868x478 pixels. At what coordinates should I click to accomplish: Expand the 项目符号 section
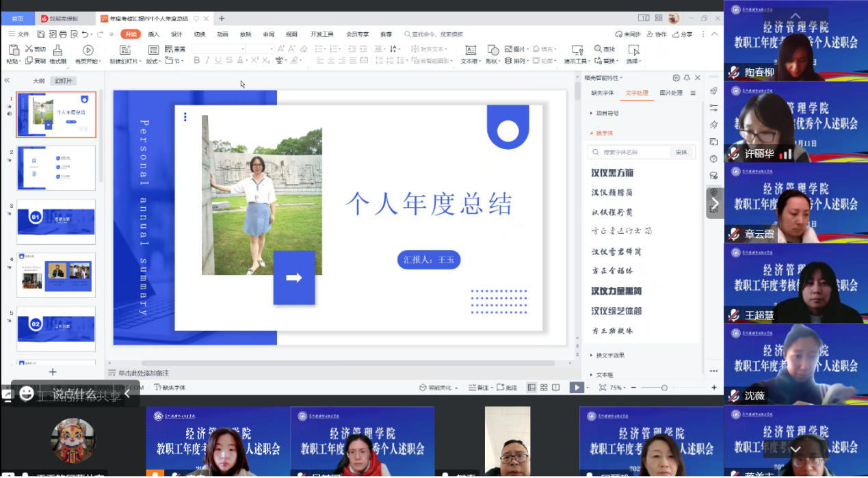point(607,114)
